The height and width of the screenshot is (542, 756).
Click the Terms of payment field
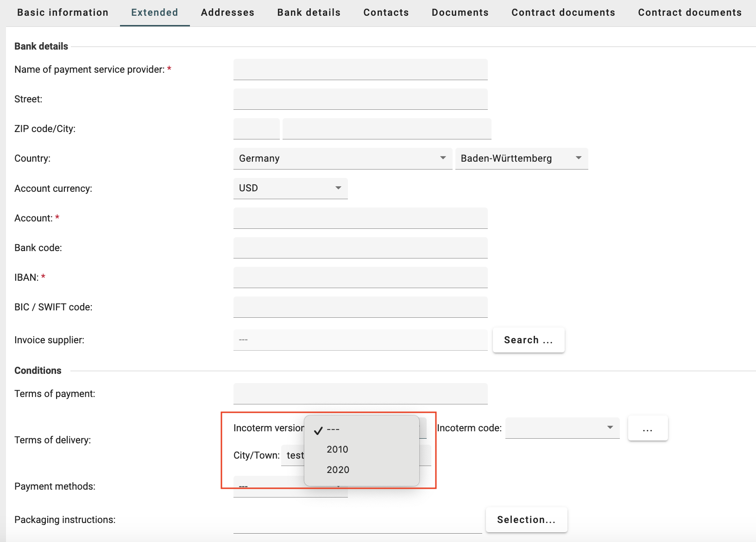(360, 393)
